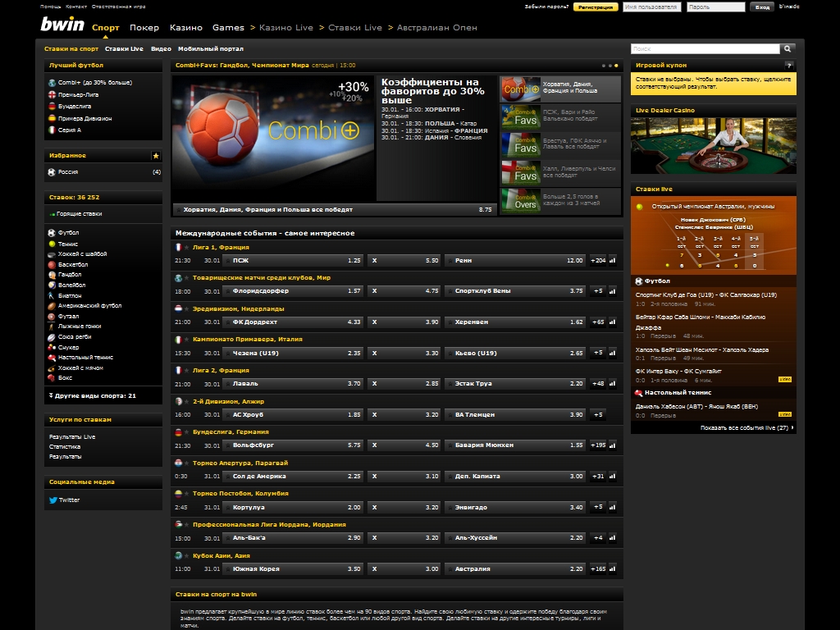
Task: Open the bet slip help question icon
Action: (x=789, y=65)
